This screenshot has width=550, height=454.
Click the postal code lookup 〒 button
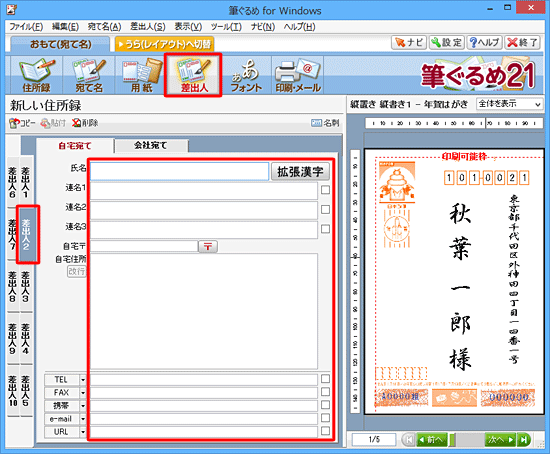(x=208, y=246)
